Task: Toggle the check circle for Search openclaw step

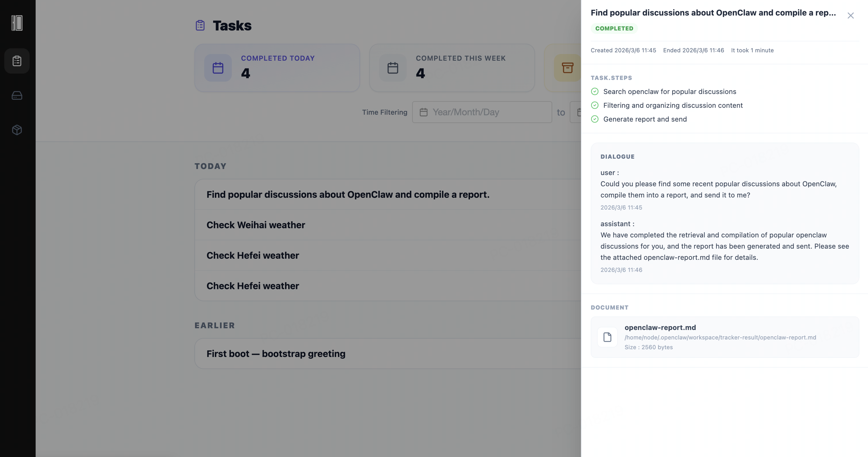Action: tap(595, 91)
